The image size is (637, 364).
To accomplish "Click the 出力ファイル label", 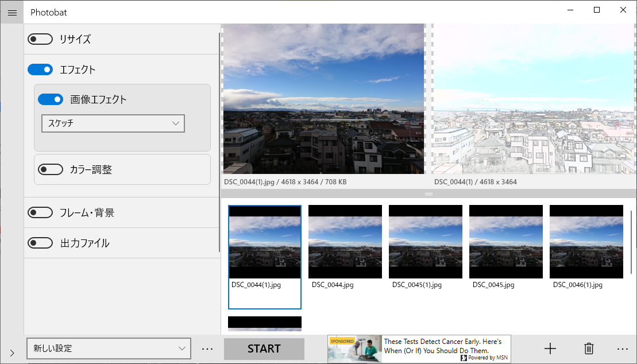I will click(84, 243).
